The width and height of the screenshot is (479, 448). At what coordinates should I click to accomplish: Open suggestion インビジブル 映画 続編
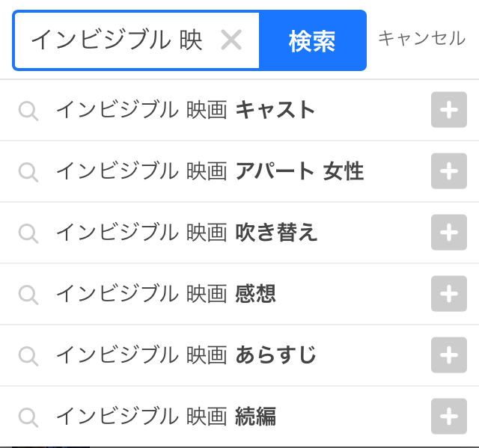coord(166,417)
